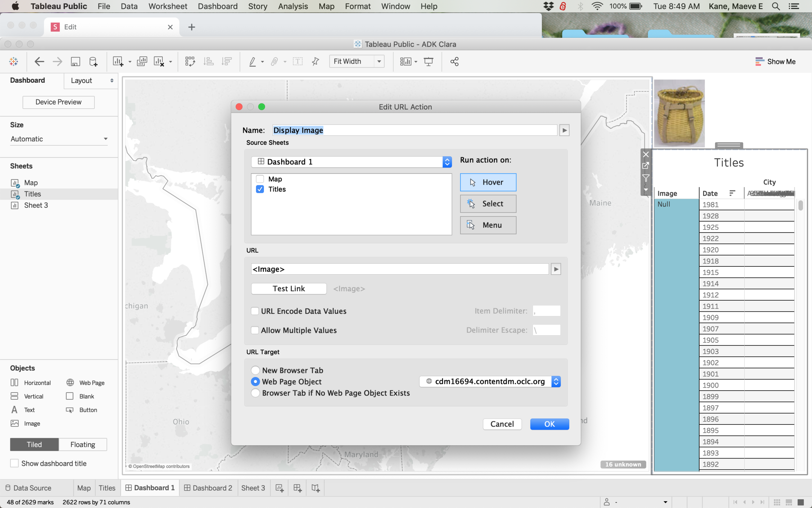
Task: Click the Titles table vertical scrollbar
Action: coord(800,206)
